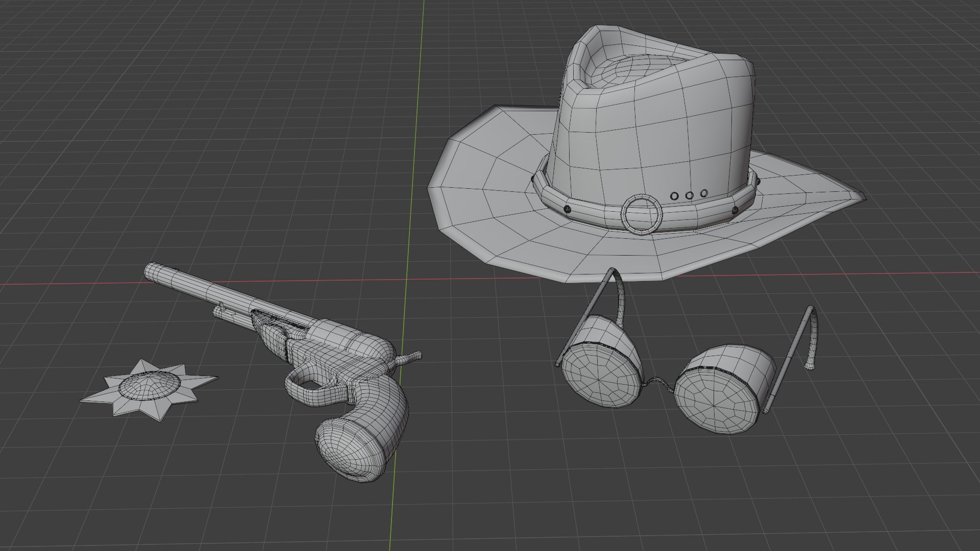The height and width of the screenshot is (551, 980).
Task: Select the sheriff star badge
Action: pos(149,390)
